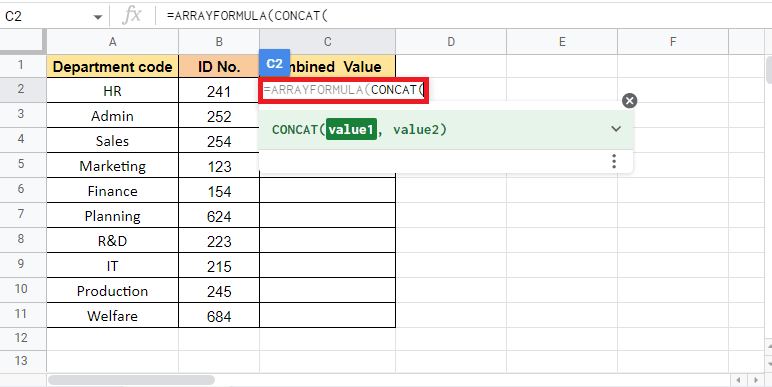The width and height of the screenshot is (772, 387).
Task: Close the CONCAT formula help popup
Action: click(x=629, y=101)
